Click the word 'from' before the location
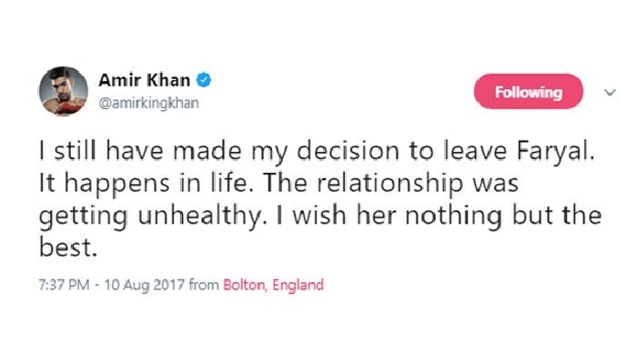Screen dimensions: 637x364 pyautogui.click(x=204, y=285)
